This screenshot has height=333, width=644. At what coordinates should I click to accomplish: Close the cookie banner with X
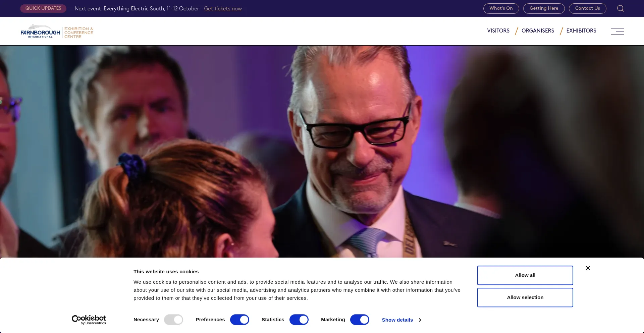pyautogui.click(x=588, y=268)
